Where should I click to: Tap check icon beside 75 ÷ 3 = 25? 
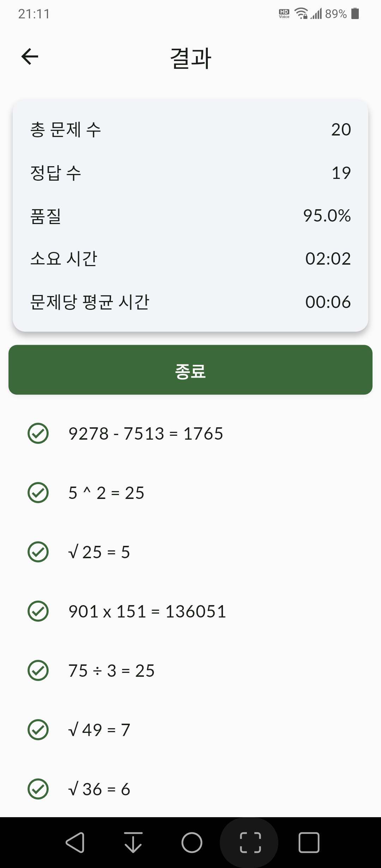(38, 670)
